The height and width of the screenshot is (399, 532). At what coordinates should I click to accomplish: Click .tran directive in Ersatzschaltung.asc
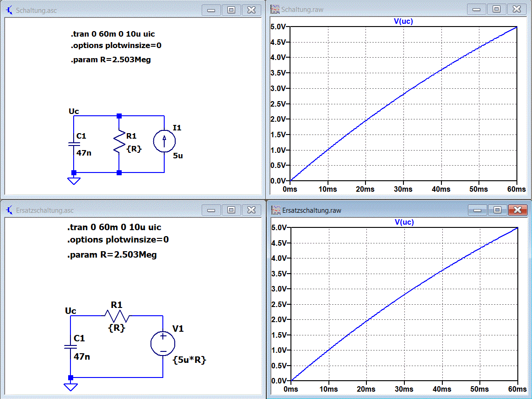pyautogui.click(x=114, y=227)
